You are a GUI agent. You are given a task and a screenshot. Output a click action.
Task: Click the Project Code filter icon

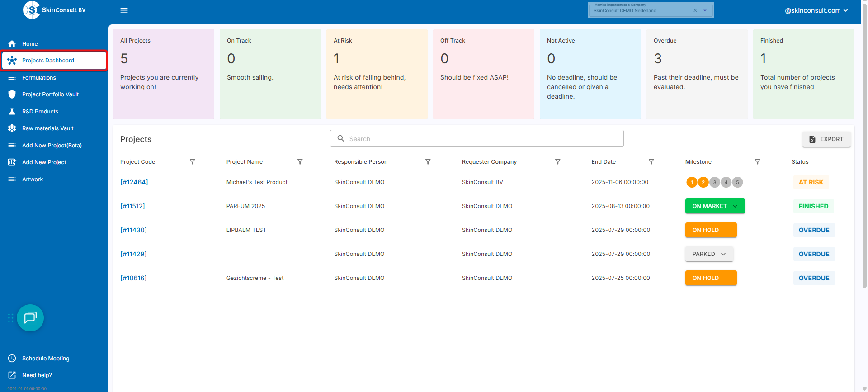coord(192,162)
